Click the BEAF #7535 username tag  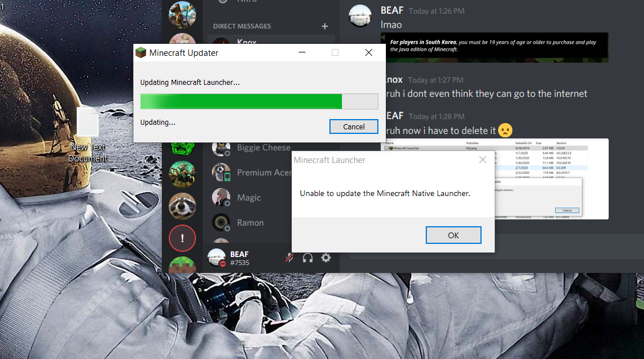tap(239, 258)
